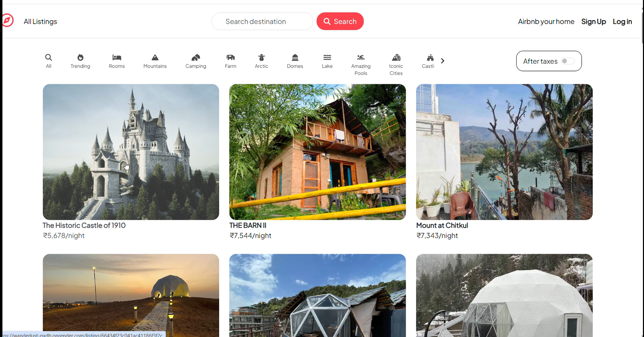Open the Sign Up page
Screen dimensions: 644x337
click(x=594, y=22)
